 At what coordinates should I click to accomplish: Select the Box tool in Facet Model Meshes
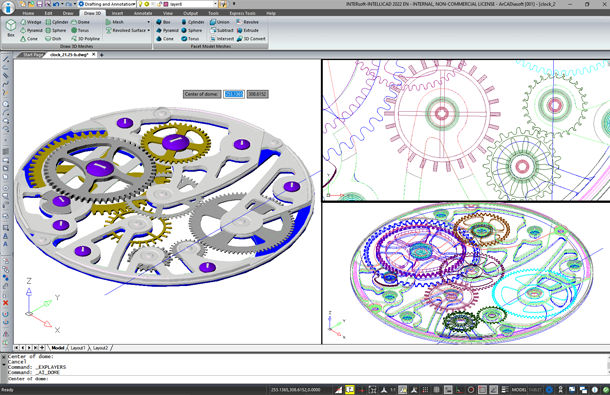163,22
